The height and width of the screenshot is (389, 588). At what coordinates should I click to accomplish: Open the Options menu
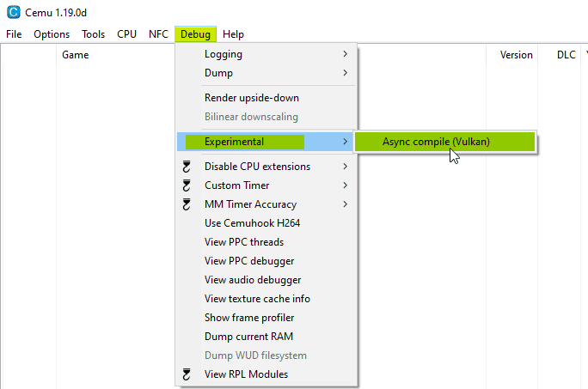click(x=52, y=34)
